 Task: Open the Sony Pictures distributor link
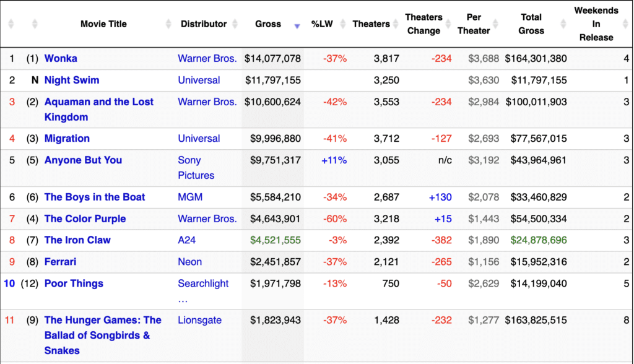[x=196, y=167]
